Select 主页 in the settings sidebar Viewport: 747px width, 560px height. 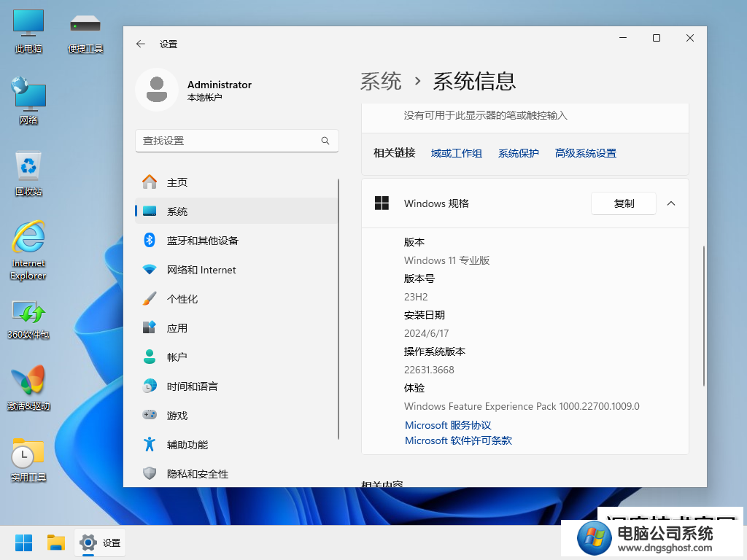coord(237,182)
